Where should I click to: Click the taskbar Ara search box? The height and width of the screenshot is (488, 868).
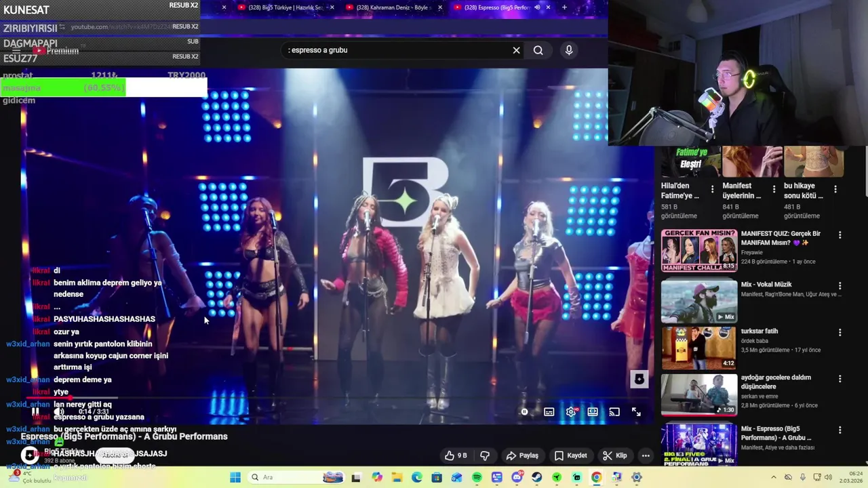[x=295, y=477]
